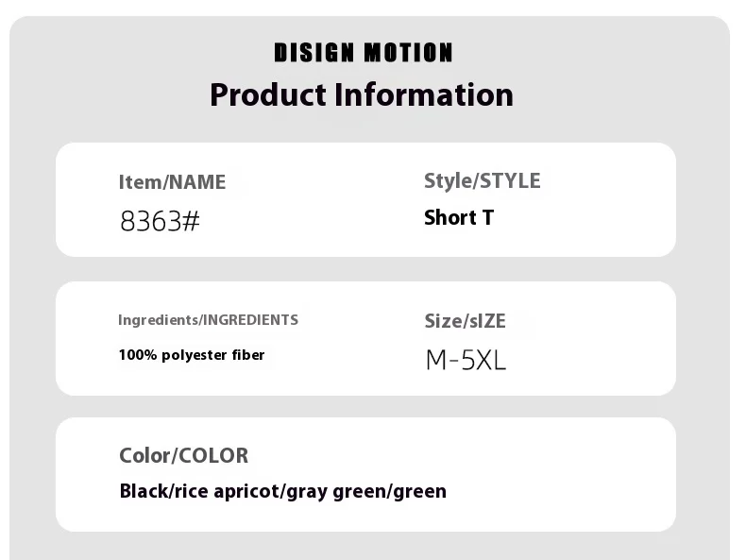Choose the final green color option
Screen dimensions: 746x560
(419, 491)
